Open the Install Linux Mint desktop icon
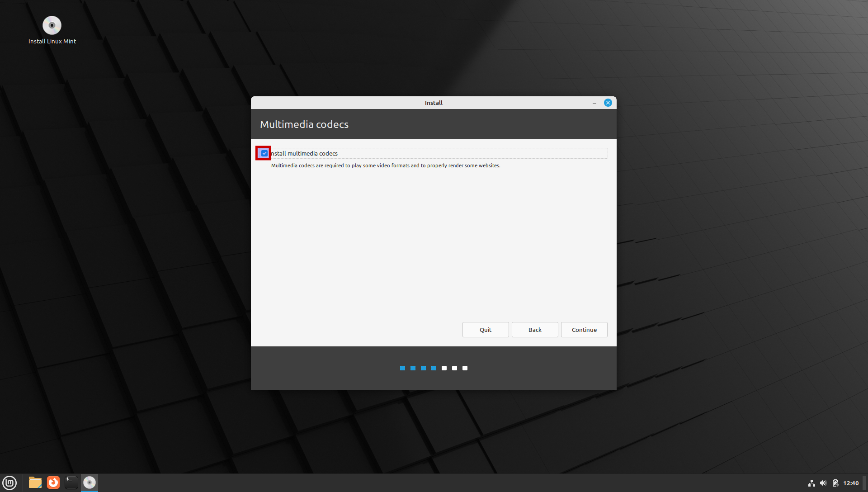This screenshot has height=492, width=868. [52, 30]
